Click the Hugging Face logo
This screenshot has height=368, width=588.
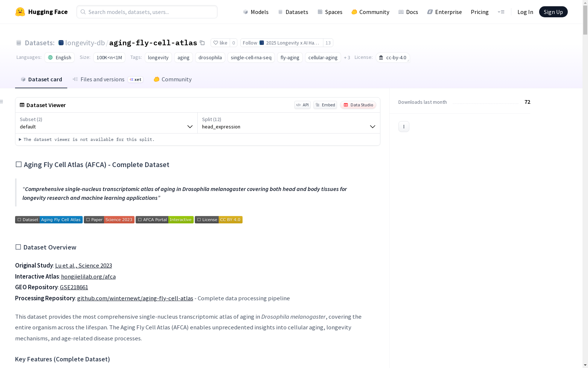point(41,12)
